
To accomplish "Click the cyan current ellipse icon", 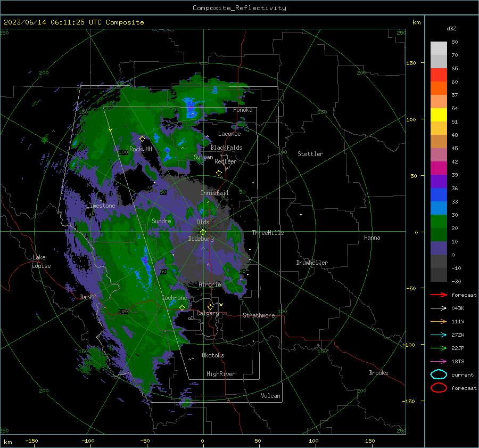I will click(x=439, y=374).
